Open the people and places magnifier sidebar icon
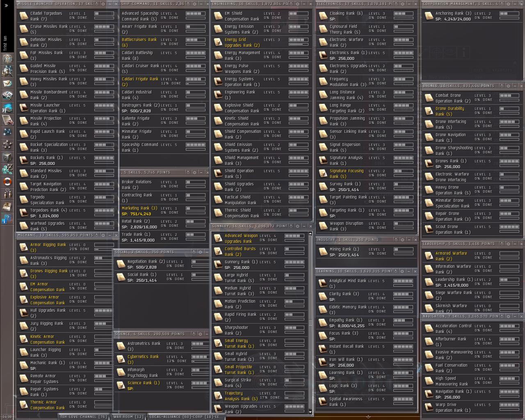525x420 pixels. (7, 71)
